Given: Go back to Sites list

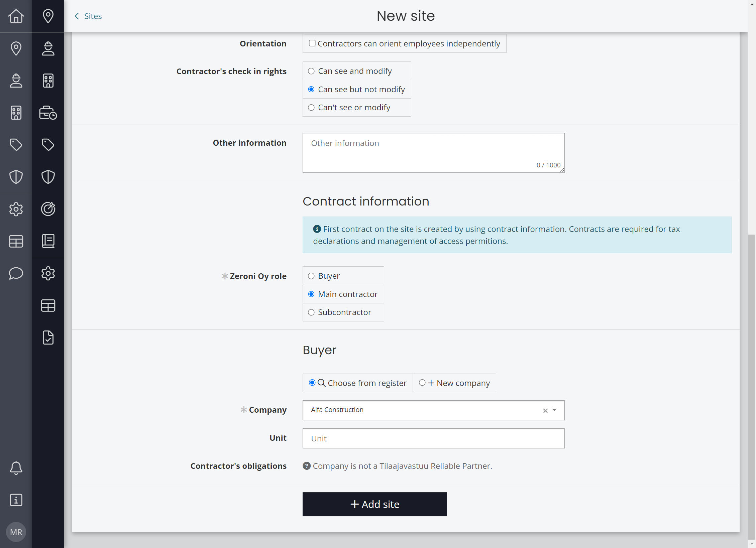Looking at the screenshot, I should coord(88,16).
